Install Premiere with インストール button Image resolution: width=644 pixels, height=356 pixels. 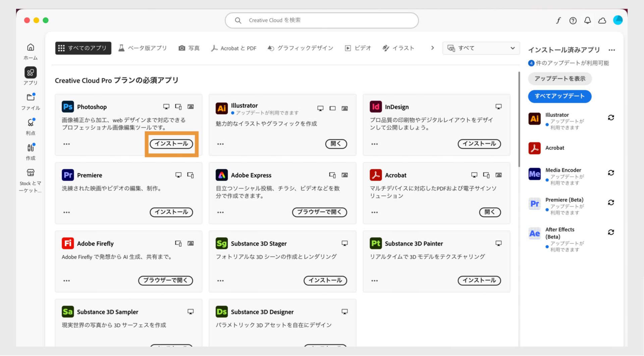pyautogui.click(x=171, y=212)
